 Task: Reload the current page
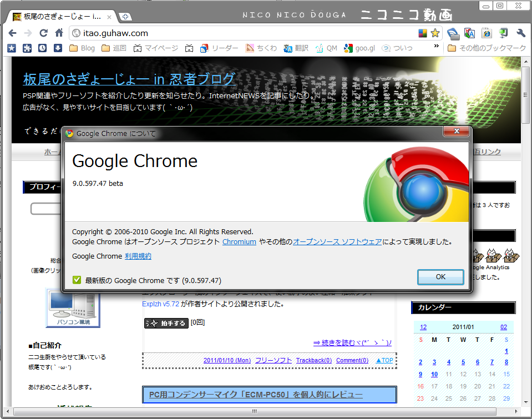tap(43, 33)
